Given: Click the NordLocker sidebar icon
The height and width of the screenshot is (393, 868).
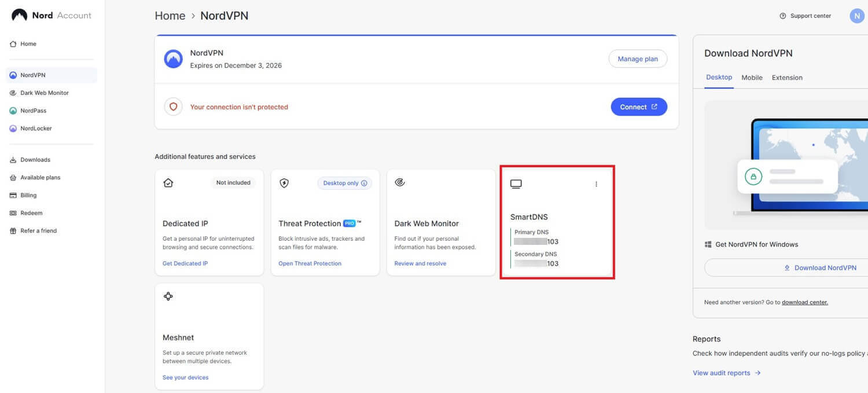Looking at the screenshot, I should (x=13, y=128).
